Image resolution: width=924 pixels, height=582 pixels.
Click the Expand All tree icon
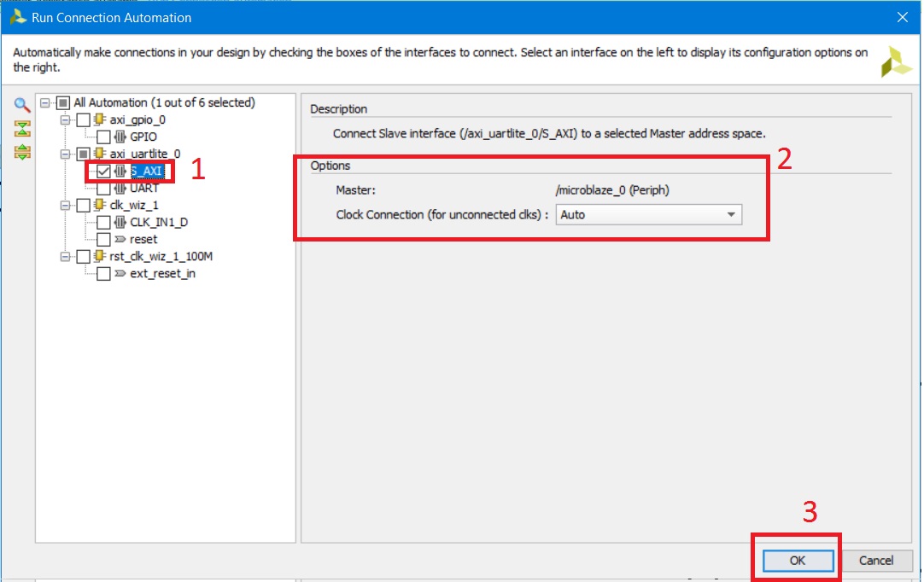pyautogui.click(x=22, y=152)
